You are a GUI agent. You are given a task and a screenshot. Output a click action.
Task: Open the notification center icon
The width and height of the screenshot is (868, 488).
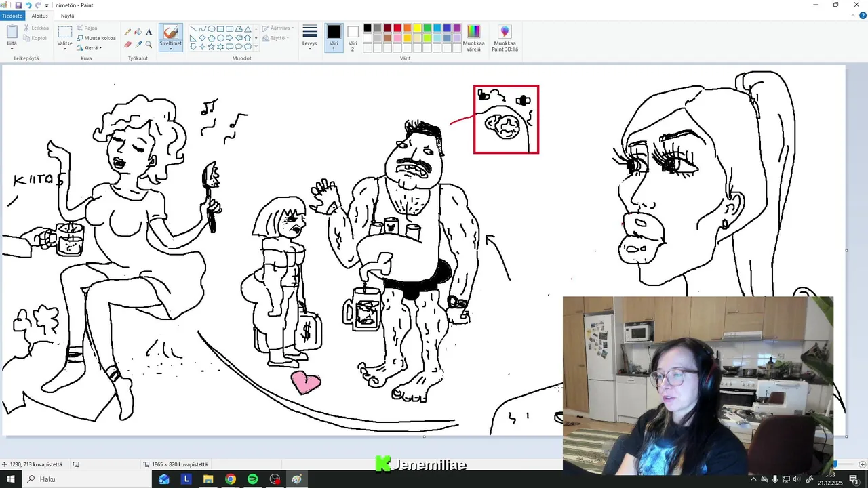(854, 479)
